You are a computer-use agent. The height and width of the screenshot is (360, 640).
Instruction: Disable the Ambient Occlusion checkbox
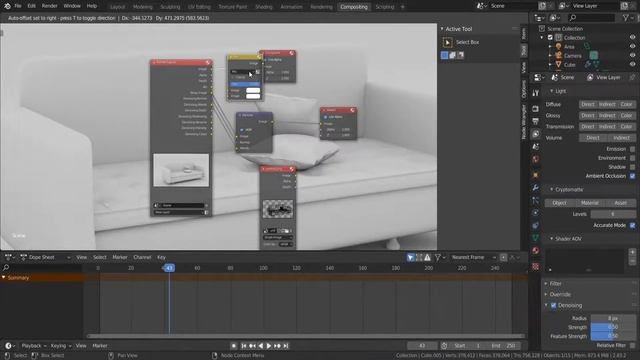632,176
